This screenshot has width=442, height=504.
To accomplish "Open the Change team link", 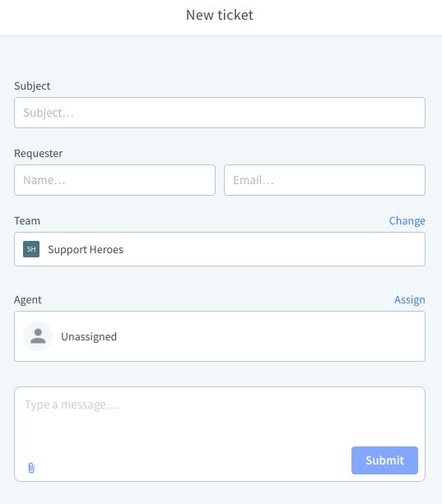I will [x=407, y=221].
